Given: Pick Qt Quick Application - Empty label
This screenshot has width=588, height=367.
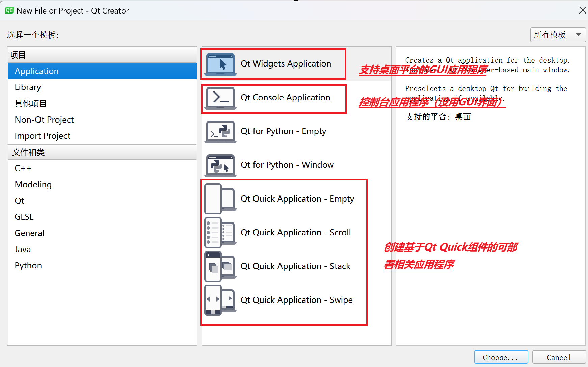Looking at the screenshot, I should [x=297, y=199].
